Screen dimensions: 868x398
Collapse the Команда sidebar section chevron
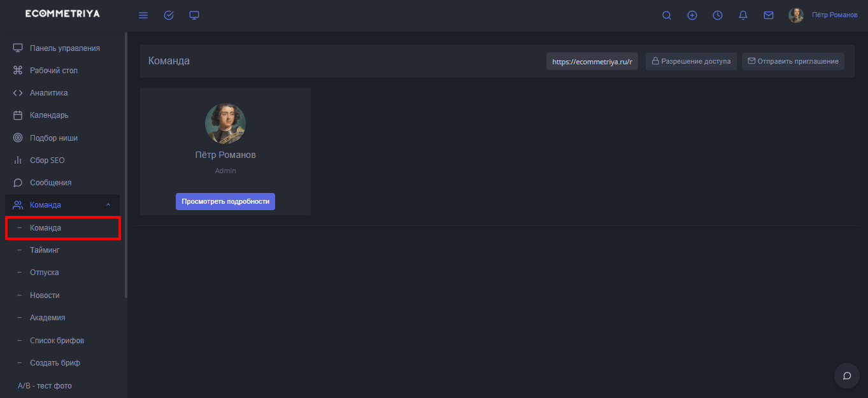[108, 205]
